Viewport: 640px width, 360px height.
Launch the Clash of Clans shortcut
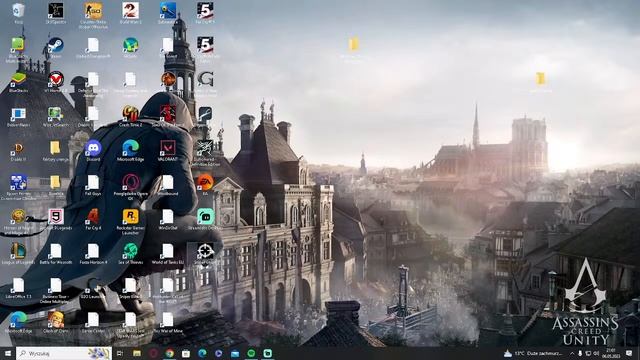tap(56, 322)
